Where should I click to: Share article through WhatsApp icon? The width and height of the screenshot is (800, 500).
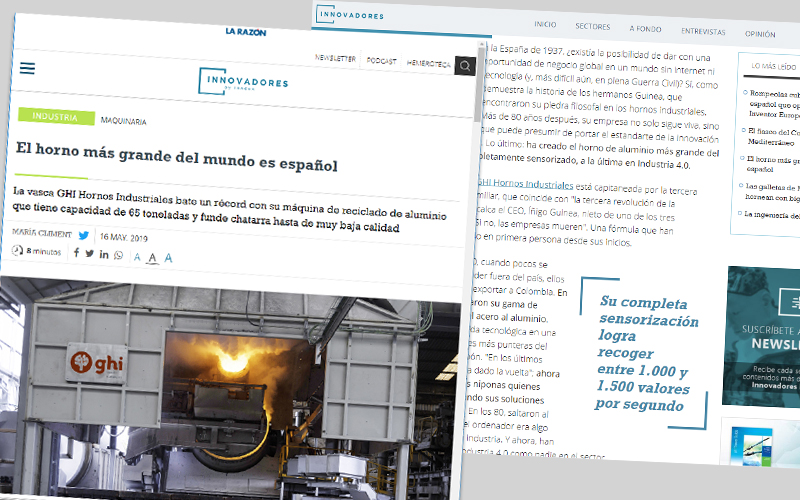coord(119,255)
